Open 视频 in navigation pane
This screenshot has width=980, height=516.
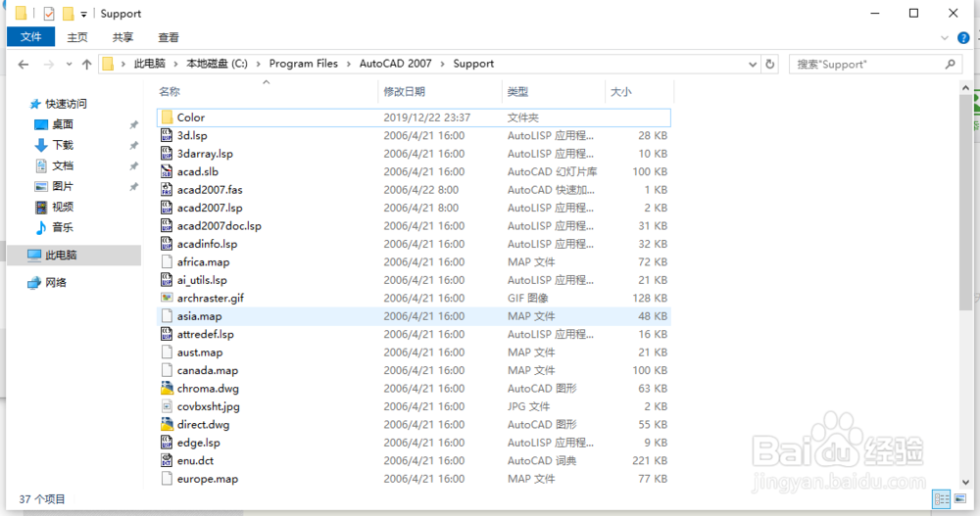click(63, 207)
